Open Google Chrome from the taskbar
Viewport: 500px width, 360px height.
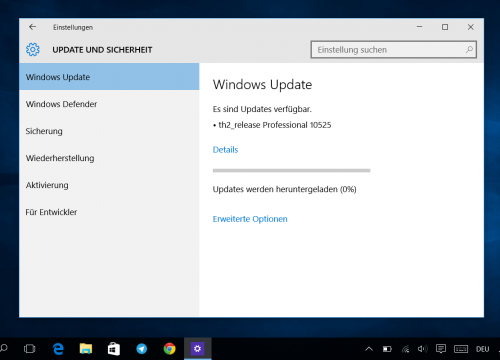170,349
